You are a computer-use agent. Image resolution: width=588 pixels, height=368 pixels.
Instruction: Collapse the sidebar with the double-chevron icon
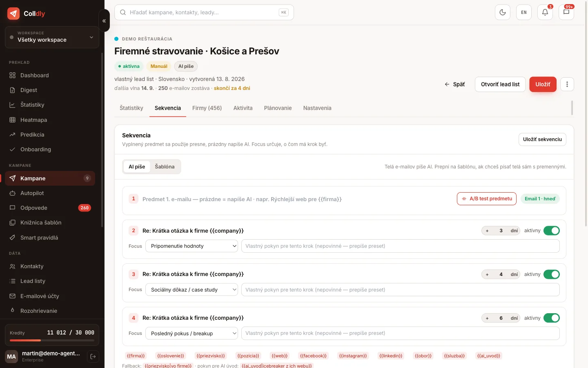click(x=104, y=20)
